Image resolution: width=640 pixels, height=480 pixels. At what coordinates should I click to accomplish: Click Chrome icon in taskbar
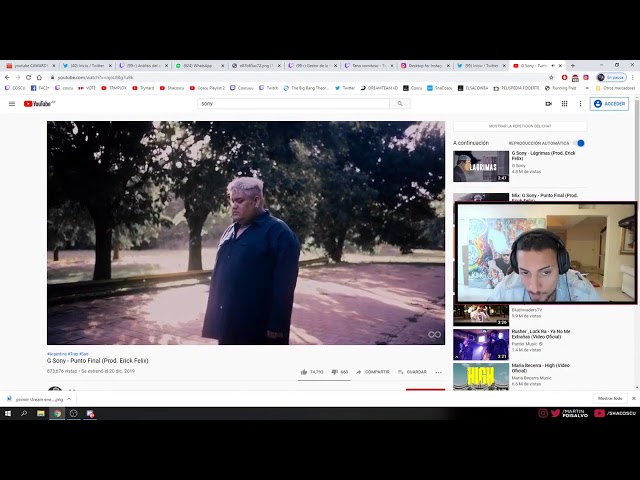tap(57, 413)
